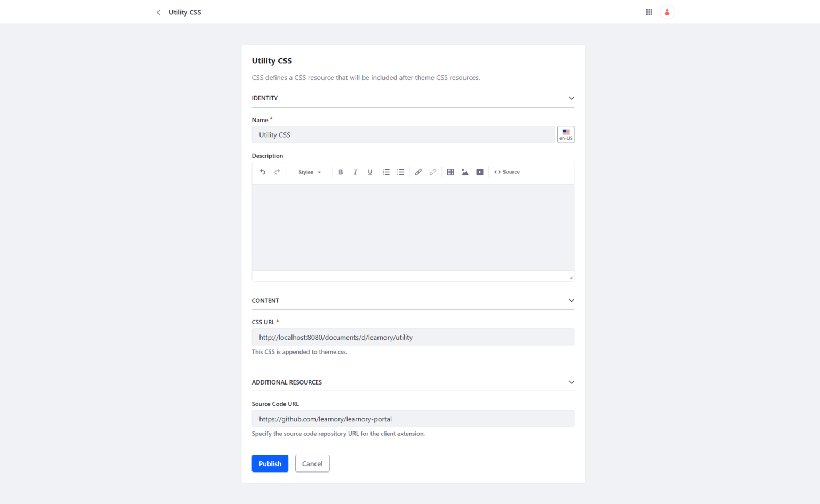Insert an image into the description

(x=465, y=172)
